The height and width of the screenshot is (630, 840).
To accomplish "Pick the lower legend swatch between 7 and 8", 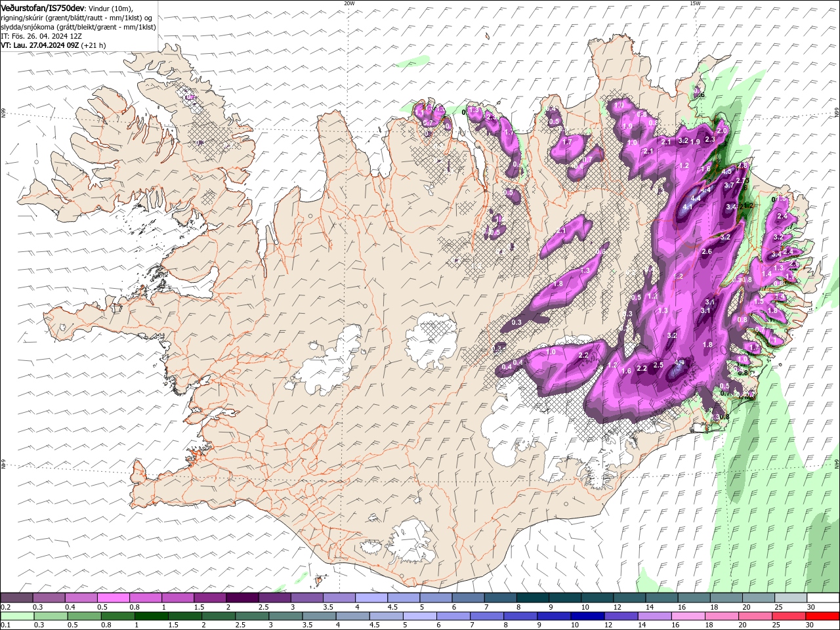I will [x=486, y=616].
